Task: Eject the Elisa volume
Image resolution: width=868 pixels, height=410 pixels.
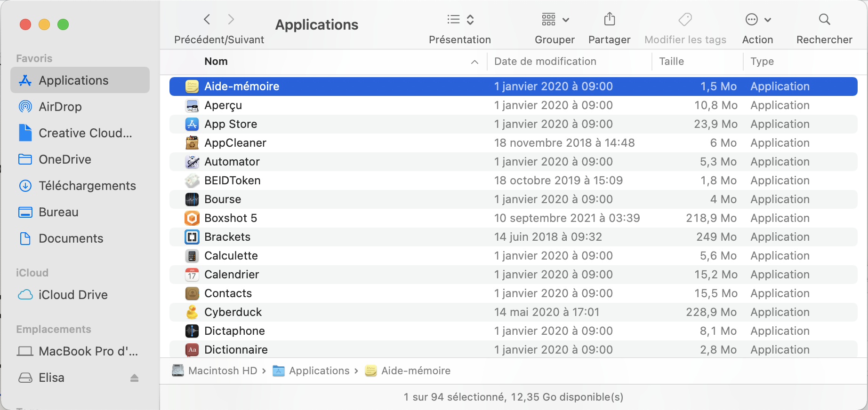Action: [135, 378]
